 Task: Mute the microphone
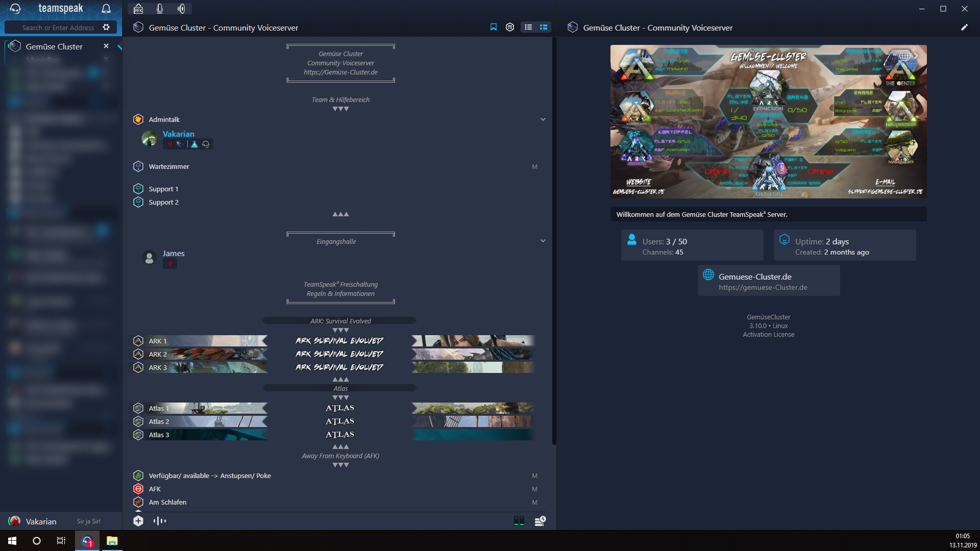[160, 9]
